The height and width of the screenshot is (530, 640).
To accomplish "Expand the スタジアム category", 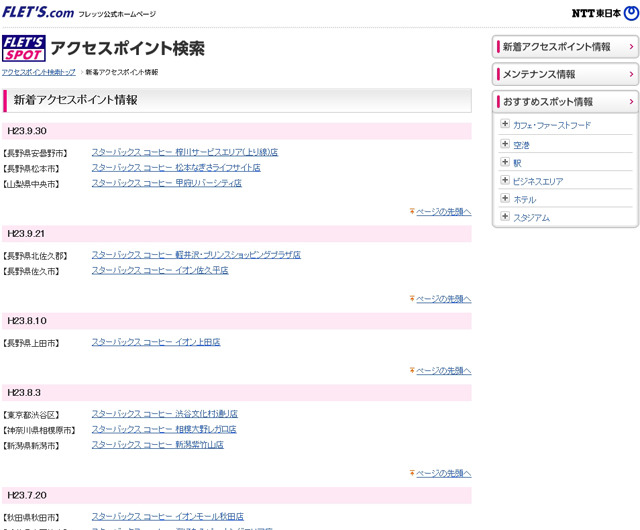I will point(505,216).
